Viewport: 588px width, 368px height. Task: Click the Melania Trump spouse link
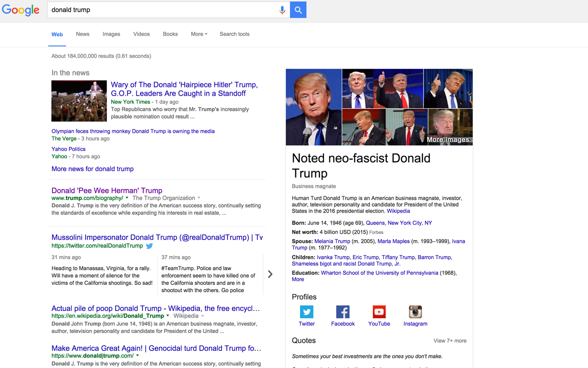coord(332,241)
